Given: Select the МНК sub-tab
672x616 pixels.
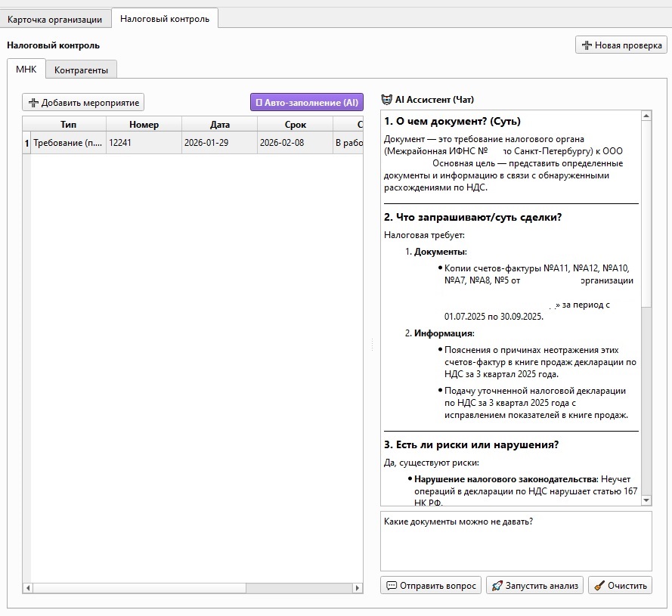Looking at the screenshot, I should coord(26,70).
